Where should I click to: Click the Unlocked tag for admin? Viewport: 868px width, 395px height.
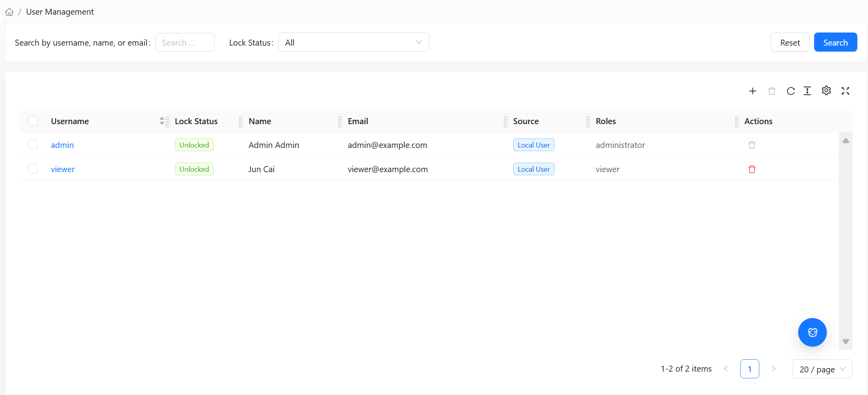[194, 145]
